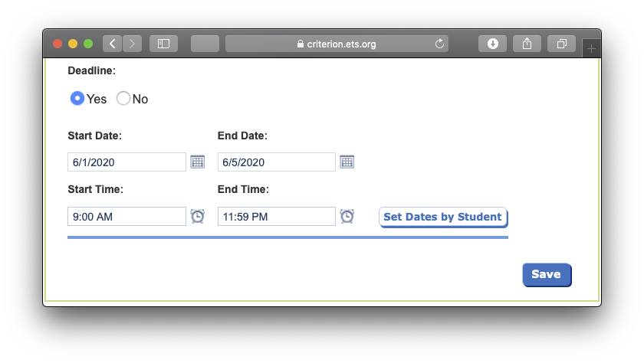
Task: Show all tabs overview
Action: point(561,44)
